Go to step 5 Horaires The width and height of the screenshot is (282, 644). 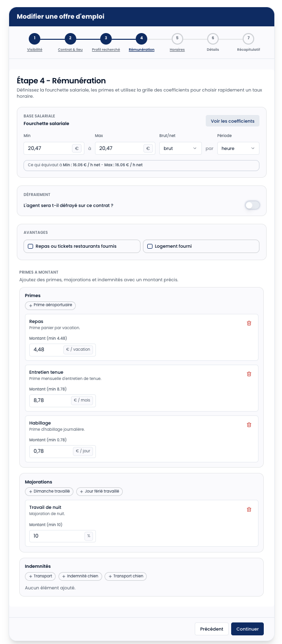[177, 42]
